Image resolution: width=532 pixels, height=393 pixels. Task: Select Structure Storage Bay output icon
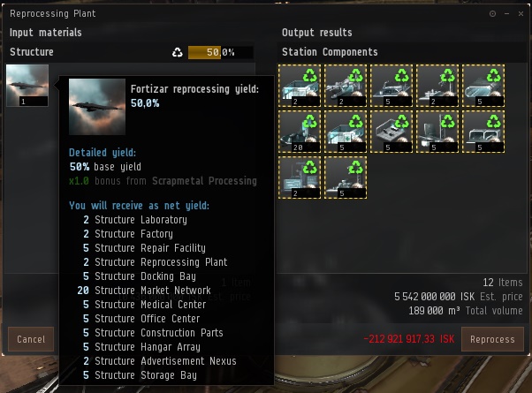point(346,178)
